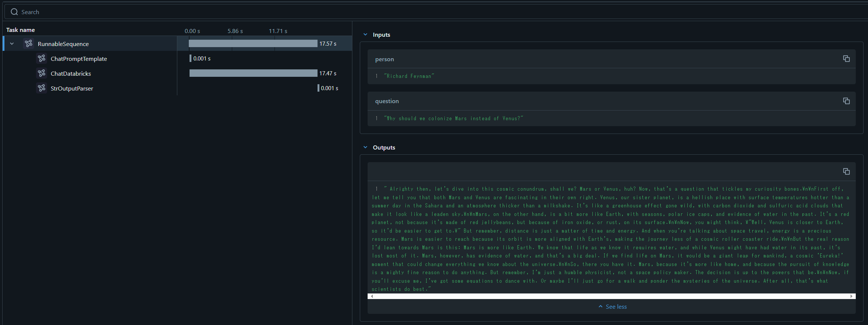Viewport: 868px width, 325px height.
Task: Select the RunnableSequence task row
Action: click(177, 43)
